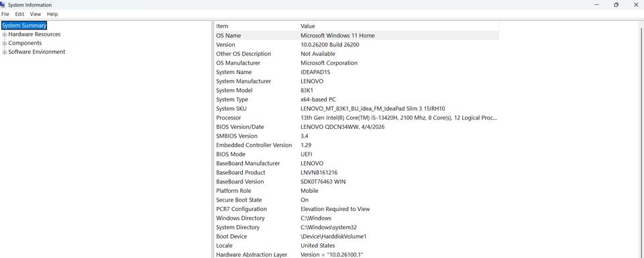Expand the Components node
The image size is (644, 258).
tap(5, 43)
